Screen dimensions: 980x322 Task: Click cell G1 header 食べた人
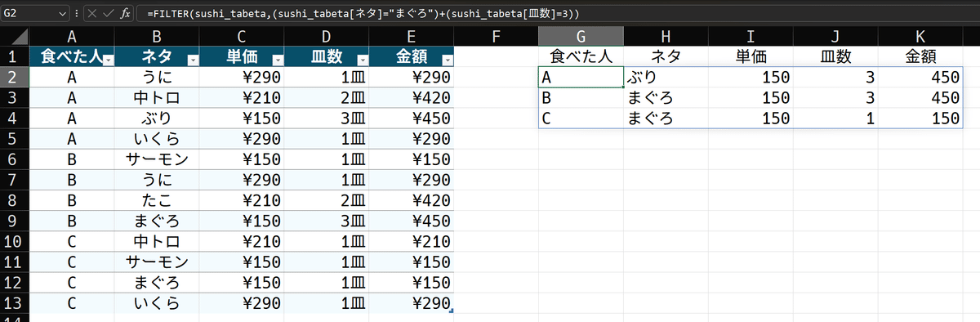tap(581, 56)
